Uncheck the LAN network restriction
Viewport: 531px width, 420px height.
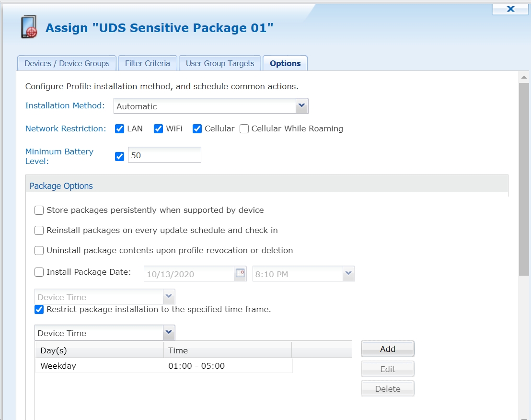pyautogui.click(x=120, y=128)
